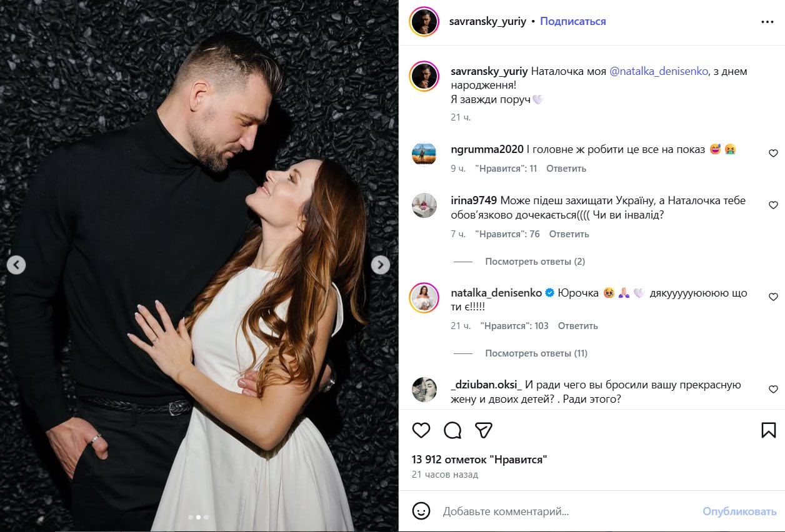Like natalka_denisenko's comment
The height and width of the screenshot is (532, 785).
(773, 297)
